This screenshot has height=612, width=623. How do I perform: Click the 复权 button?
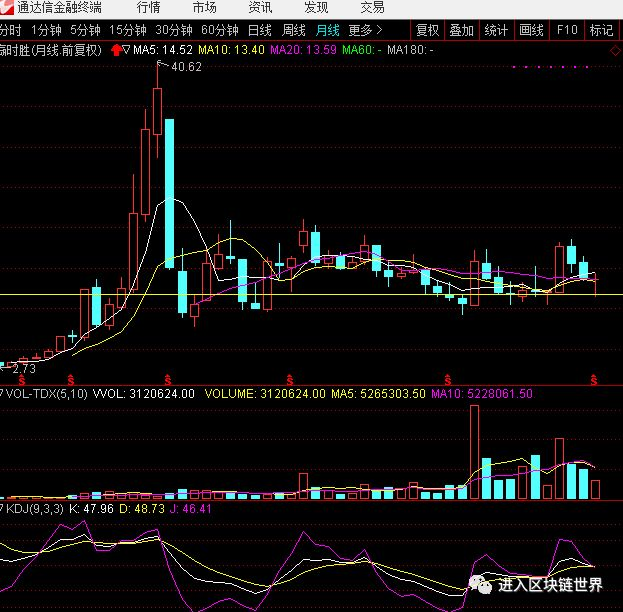(x=427, y=30)
